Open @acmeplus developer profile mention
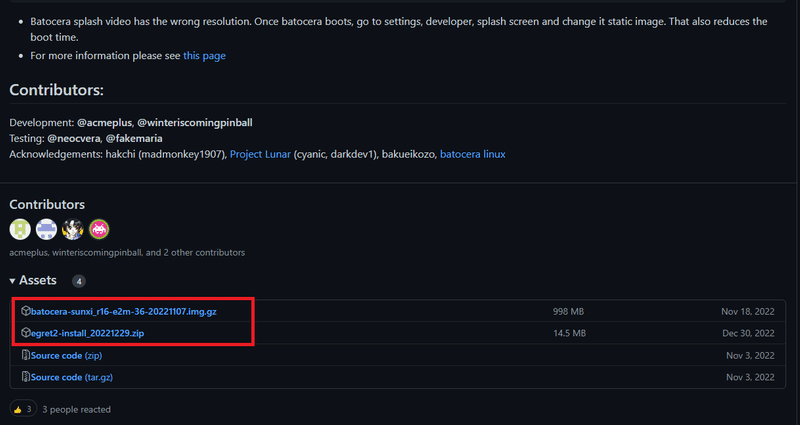Screen dimensions: 800x425 click(105, 122)
